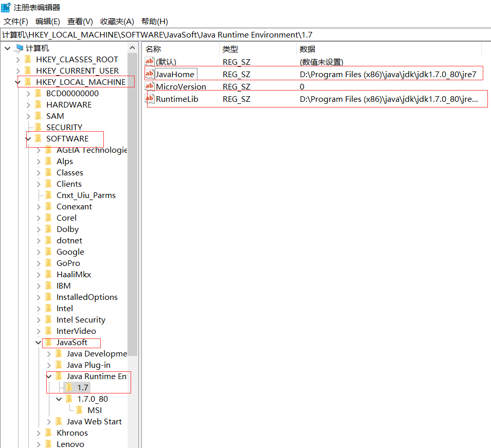Expand HKEY_CURRENT_USER chevron

coord(18,71)
